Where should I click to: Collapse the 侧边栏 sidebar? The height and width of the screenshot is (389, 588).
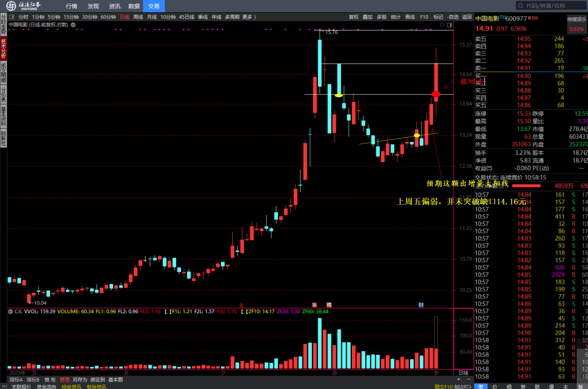463,387
